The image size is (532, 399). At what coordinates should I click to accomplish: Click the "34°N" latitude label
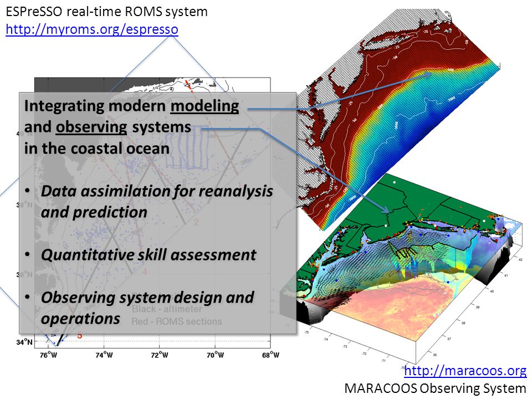[x=24, y=342]
